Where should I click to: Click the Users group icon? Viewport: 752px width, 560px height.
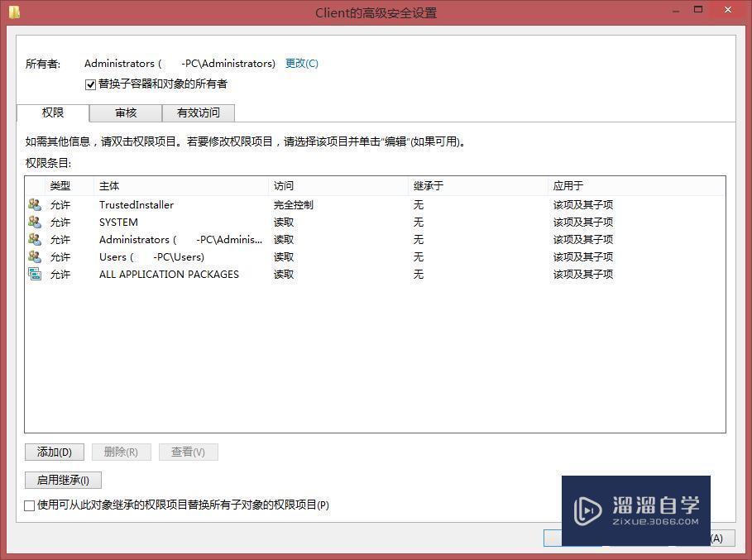[x=35, y=256]
